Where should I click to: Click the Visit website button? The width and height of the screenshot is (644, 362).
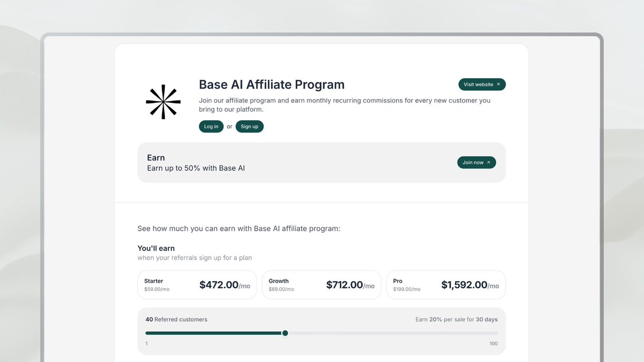[x=482, y=84]
